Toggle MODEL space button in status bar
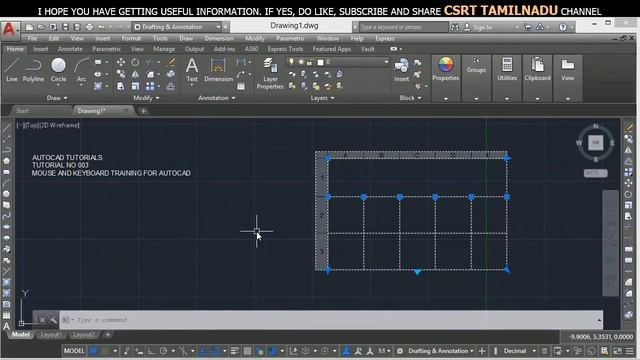The height and width of the screenshot is (360, 640). pos(74,351)
